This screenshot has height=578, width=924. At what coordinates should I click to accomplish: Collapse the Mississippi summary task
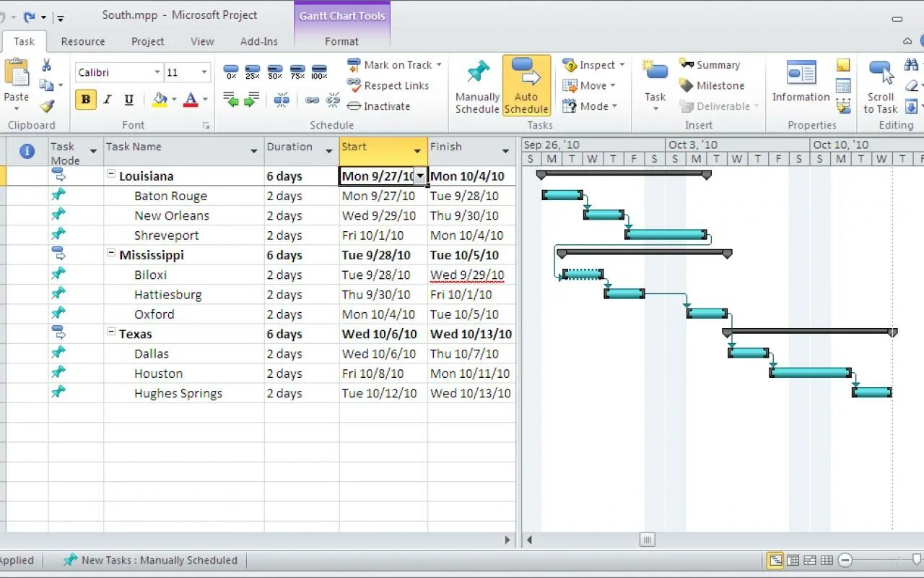pyautogui.click(x=112, y=254)
